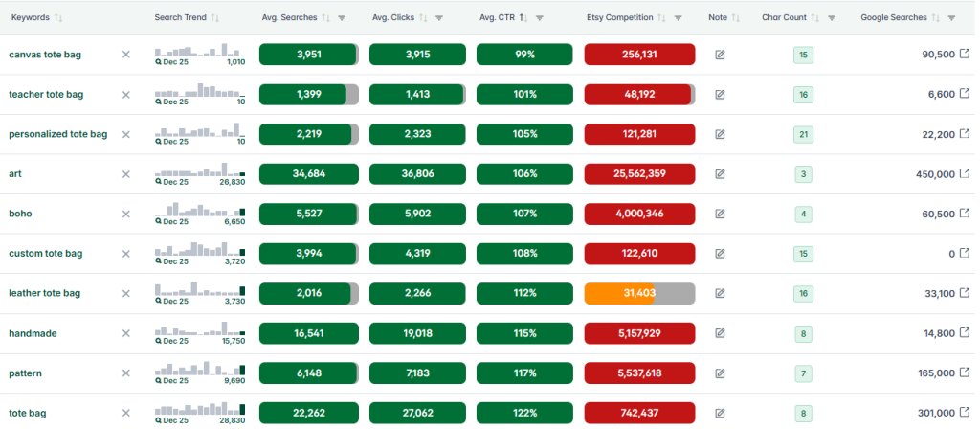Remove the 'custom tote bag' keyword row
This screenshot has width=980, height=429.
pos(125,253)
